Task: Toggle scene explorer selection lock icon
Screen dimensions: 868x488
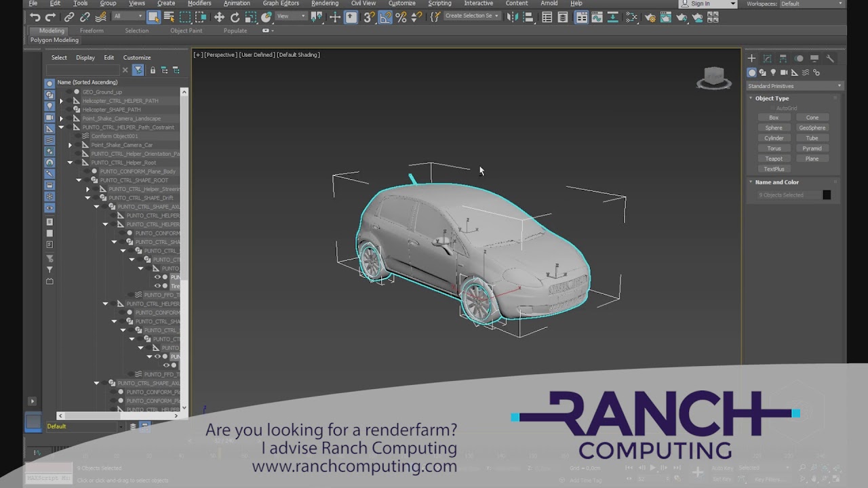Action: [x=153, y=70]
